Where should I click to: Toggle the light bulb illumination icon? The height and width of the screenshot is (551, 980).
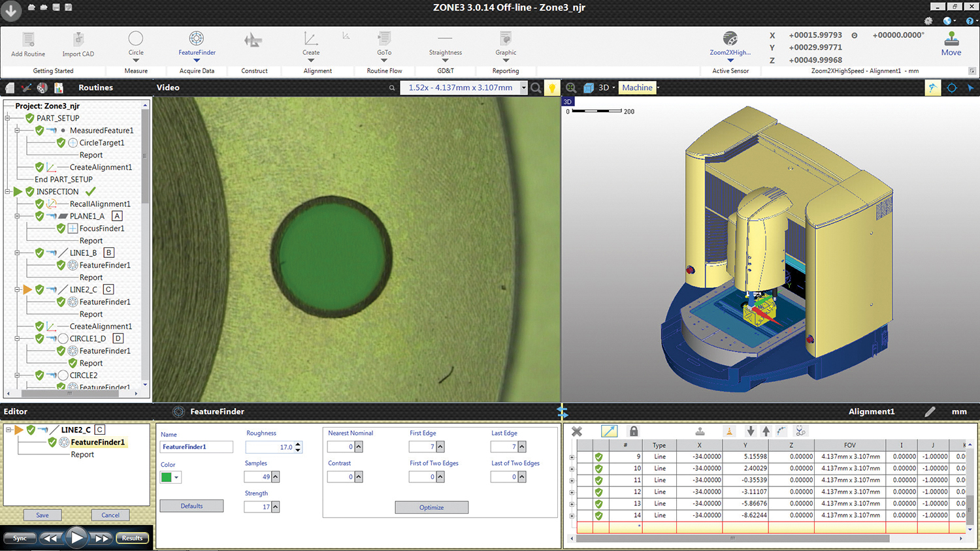click(552, 88)
